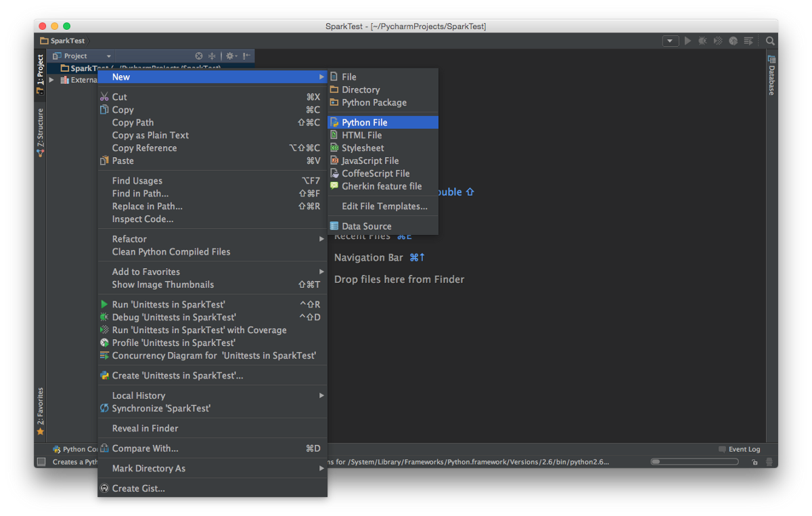Click Create Gist... menu entry
Viewport: 812px width, 516px height.
[x=212, y=488]
